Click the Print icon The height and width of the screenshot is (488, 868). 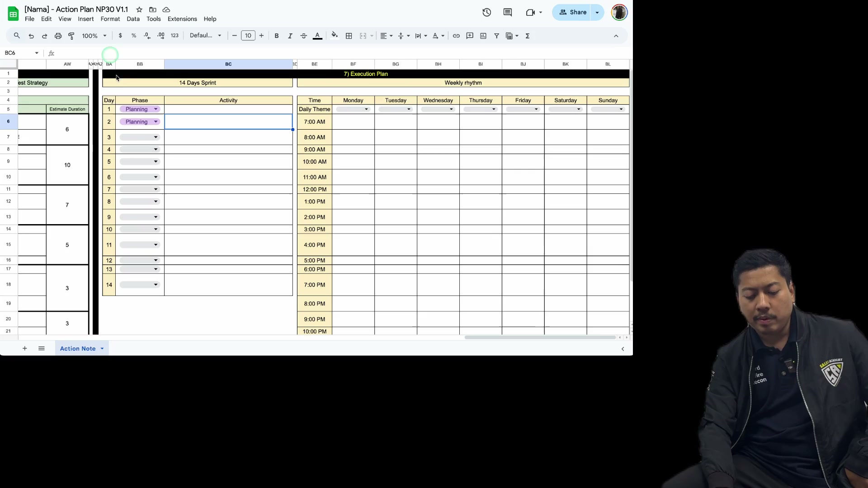pyautogui.click(x=58, y=36)
